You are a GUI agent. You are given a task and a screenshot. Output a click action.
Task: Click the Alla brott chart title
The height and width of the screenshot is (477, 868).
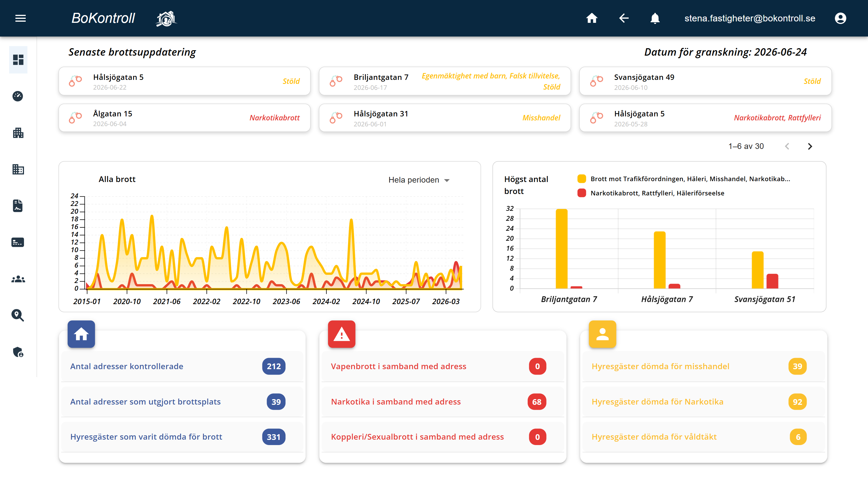point(117,179)
